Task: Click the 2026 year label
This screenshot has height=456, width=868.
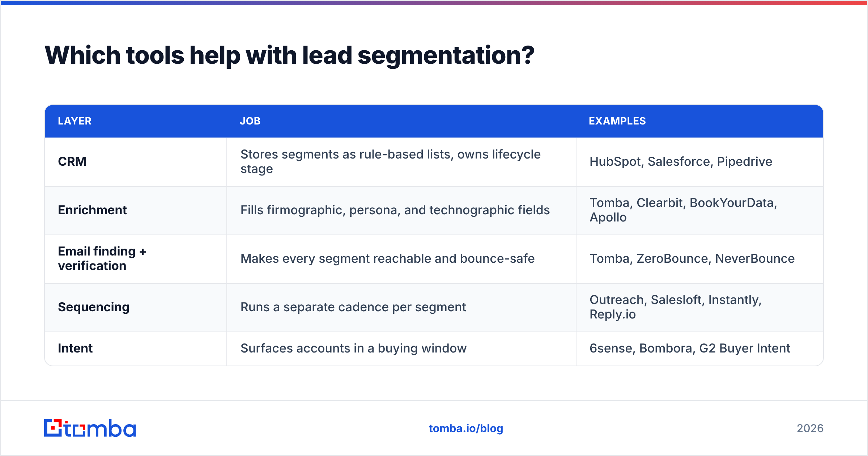Action: [x=810, y=428]
